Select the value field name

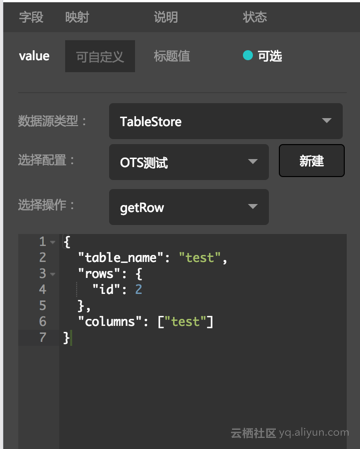(34, 56)
